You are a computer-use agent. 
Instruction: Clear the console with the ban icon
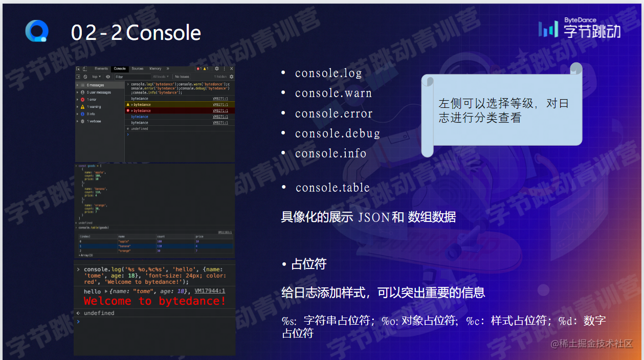point(85,77)
